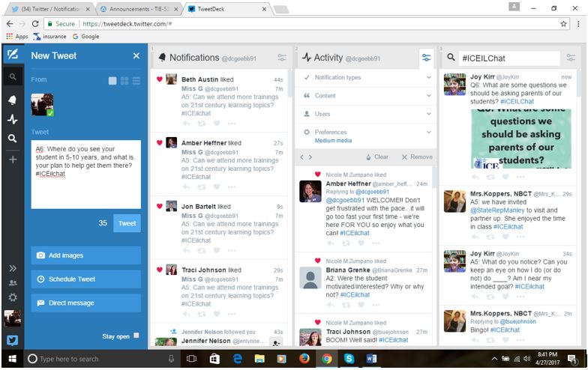Bookmark page with the star icon
588x370 pixels.
[x=563, y=24]
